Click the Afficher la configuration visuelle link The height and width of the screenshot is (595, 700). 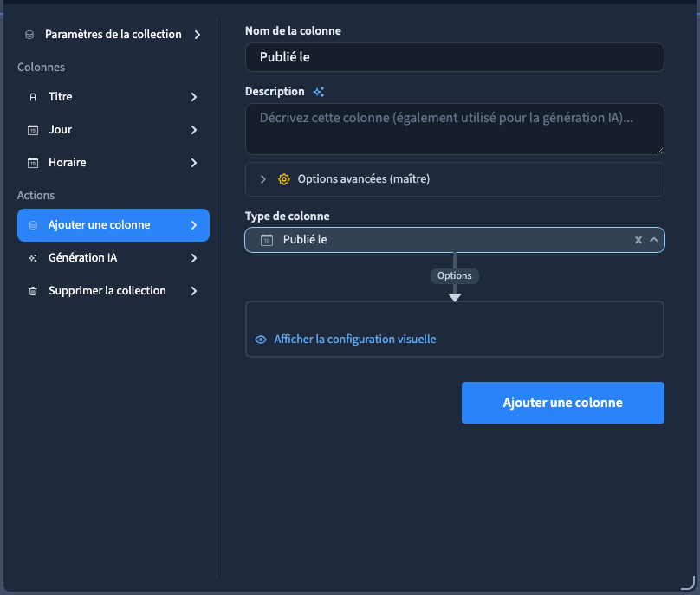(355, 340)
